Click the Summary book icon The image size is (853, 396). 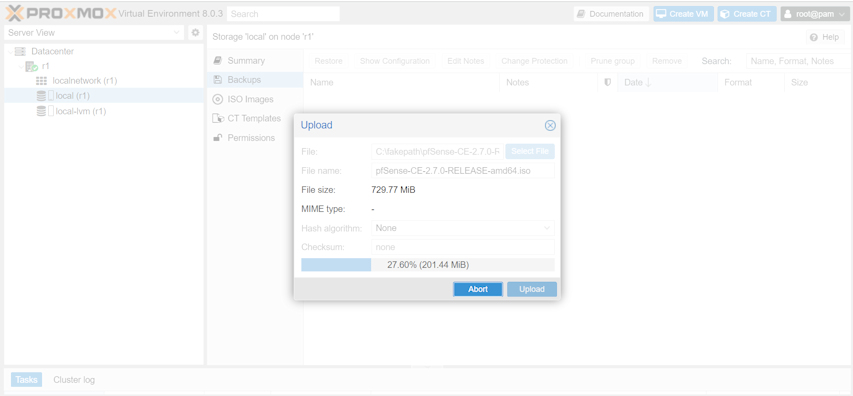tap(218, 60)
